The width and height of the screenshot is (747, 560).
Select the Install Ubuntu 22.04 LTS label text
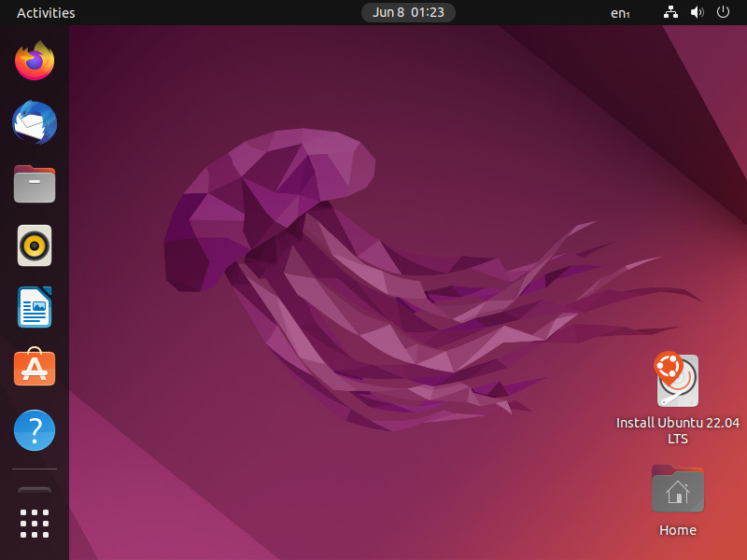click(x=677, y=430)
